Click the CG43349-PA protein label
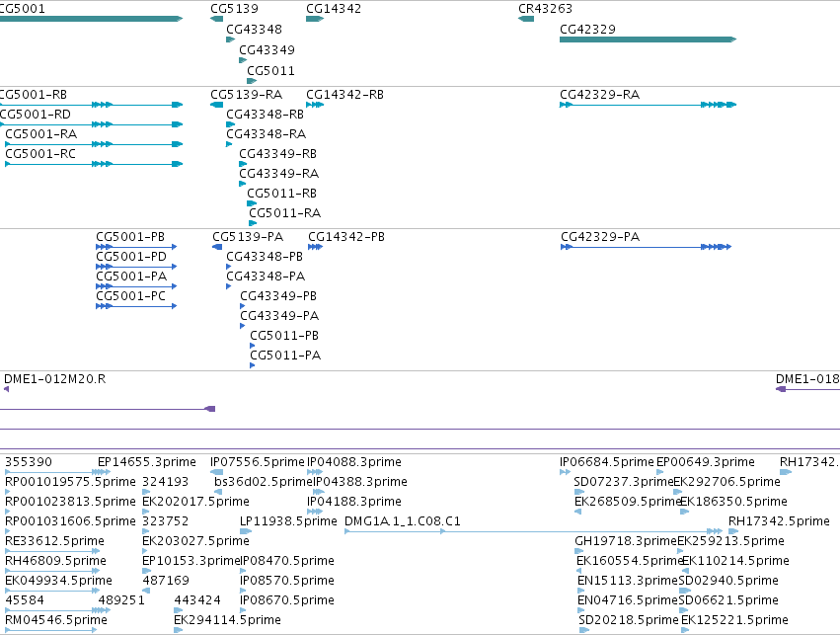Viewport: 840px width, 635px height. 279,316
